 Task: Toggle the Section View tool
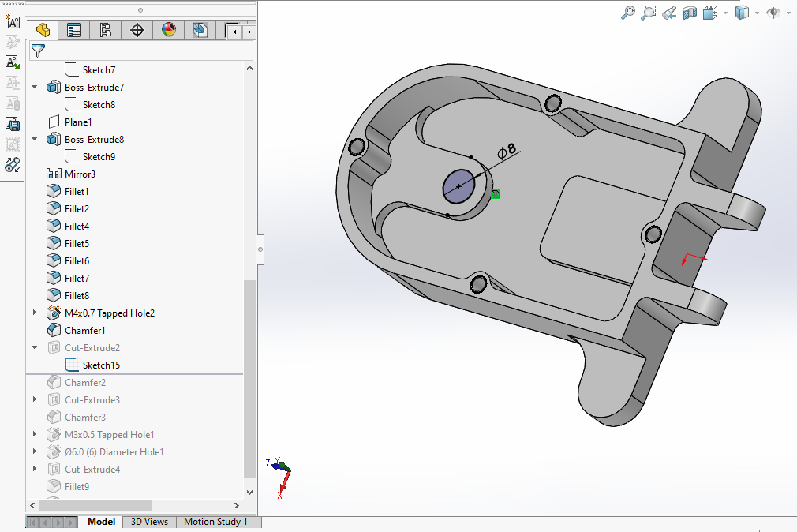tap(690, 13)
